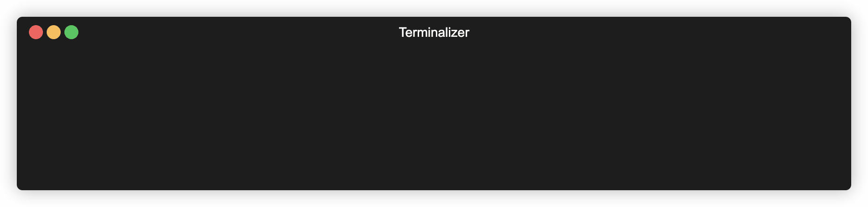Maximize the window using the green button
The image size is (868, 207).
point(71,32)
